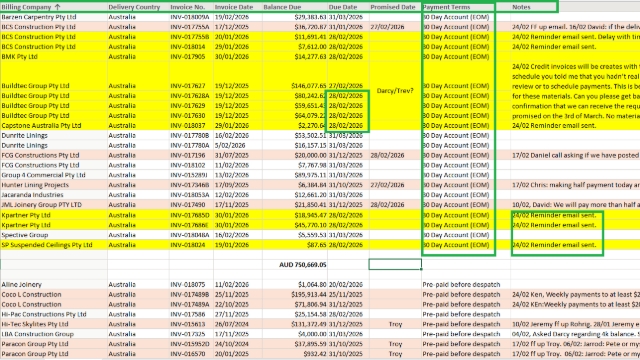Click the note starting 04/02, Asked Darcy

point(575,334)
